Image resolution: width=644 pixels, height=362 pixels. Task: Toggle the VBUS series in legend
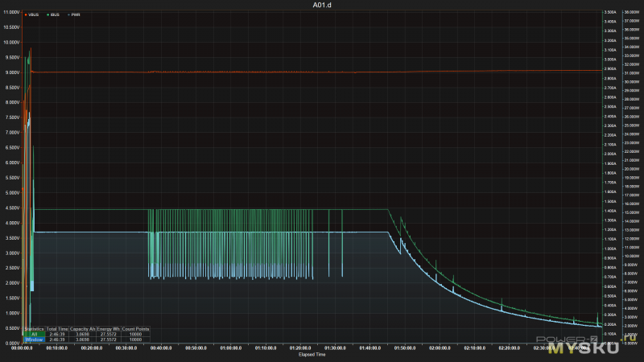pos(31,14)
